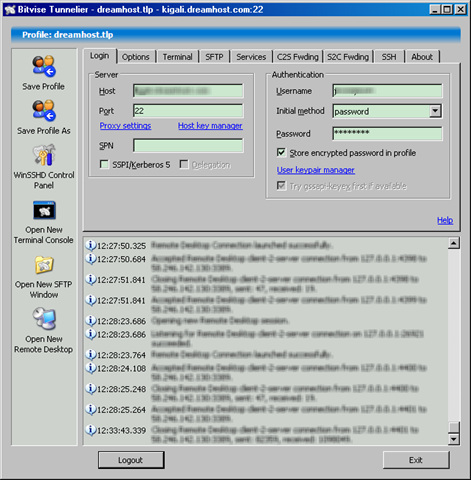Enable the SSPI/Kerberos 5 checkbox
This screenshot has height=480, width=471.
tap(104, 164)
